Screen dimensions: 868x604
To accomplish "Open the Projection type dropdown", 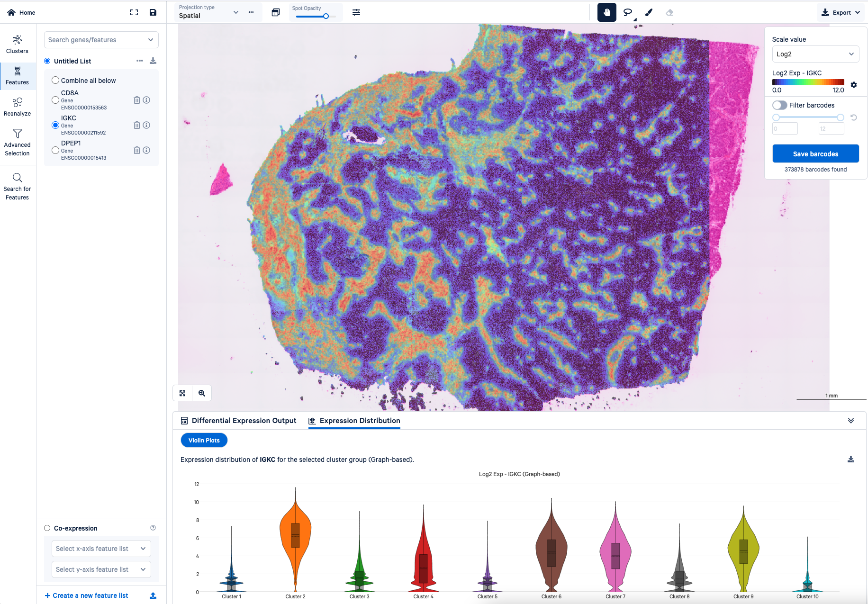I will coord(235,12).
